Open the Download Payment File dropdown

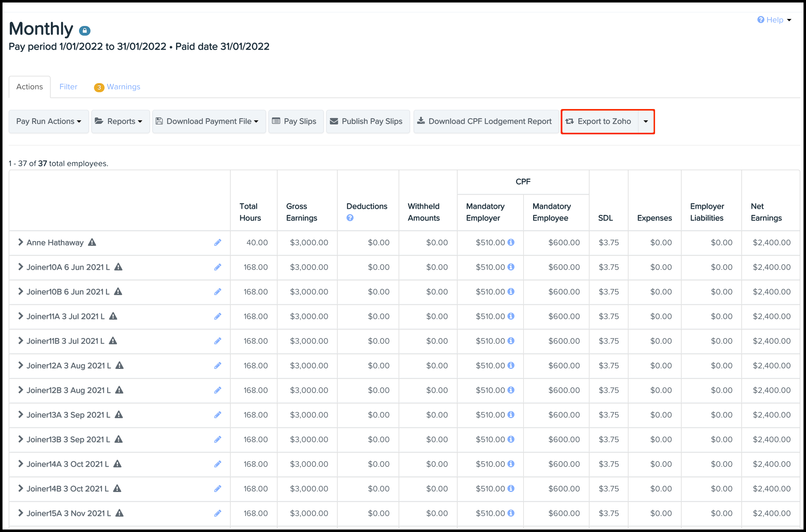209,122
